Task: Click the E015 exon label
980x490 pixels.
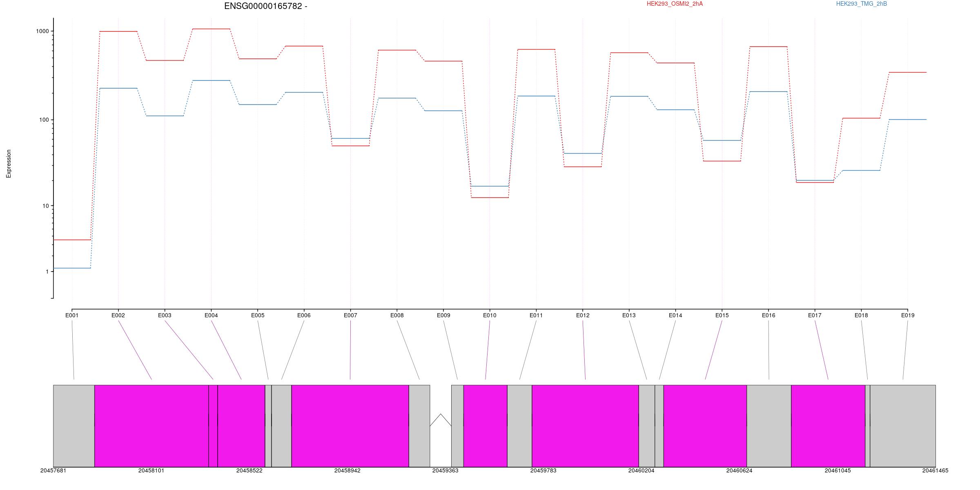Action: click(722, 315)
